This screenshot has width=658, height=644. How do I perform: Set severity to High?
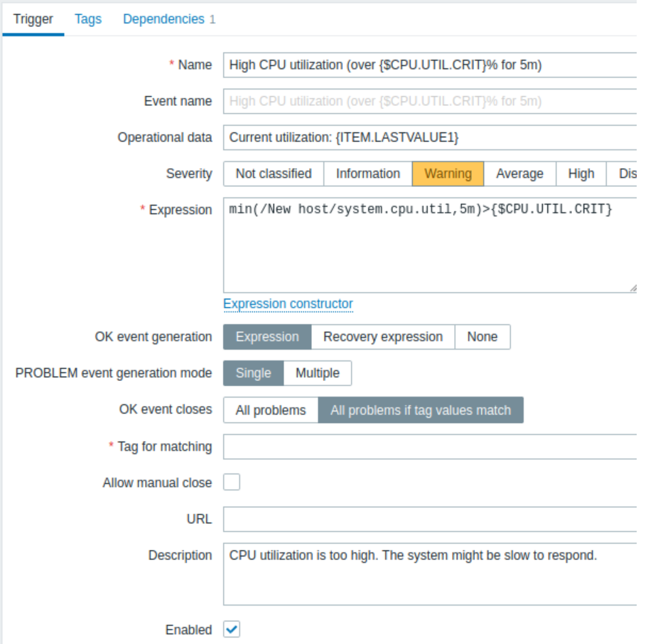(581, 173)
